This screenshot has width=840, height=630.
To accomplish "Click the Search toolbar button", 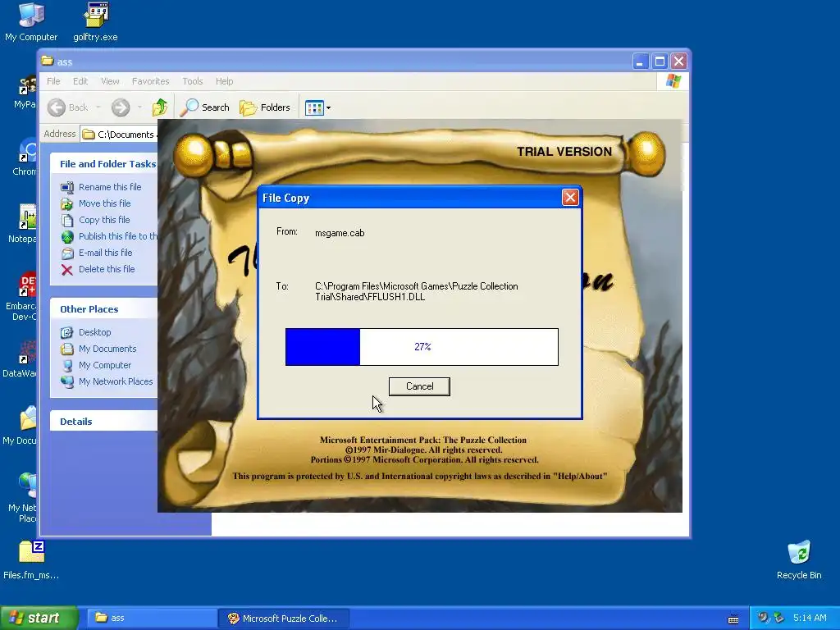I will click(x=204, y=107).
